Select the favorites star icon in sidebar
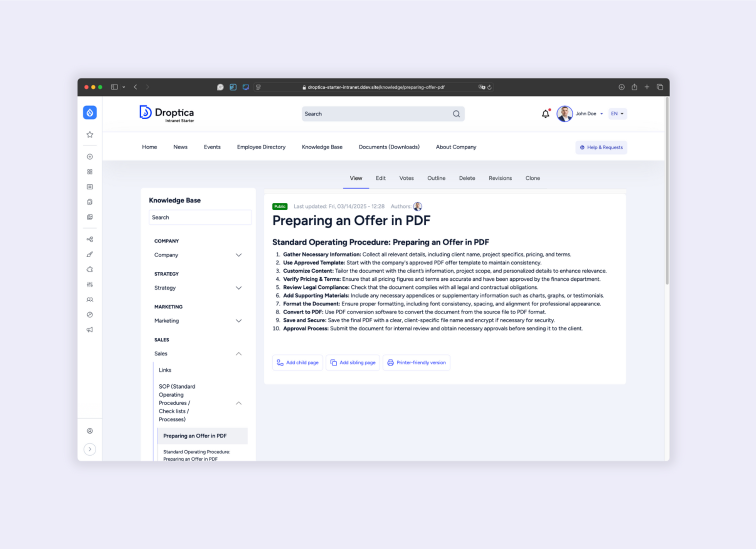The height and width of the screenshot is (549, 756). click(90, 134)
